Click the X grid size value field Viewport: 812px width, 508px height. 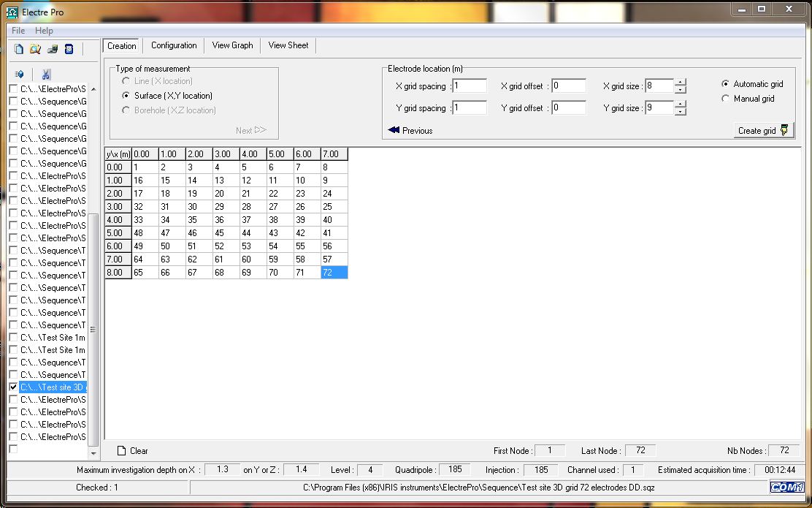659,86
